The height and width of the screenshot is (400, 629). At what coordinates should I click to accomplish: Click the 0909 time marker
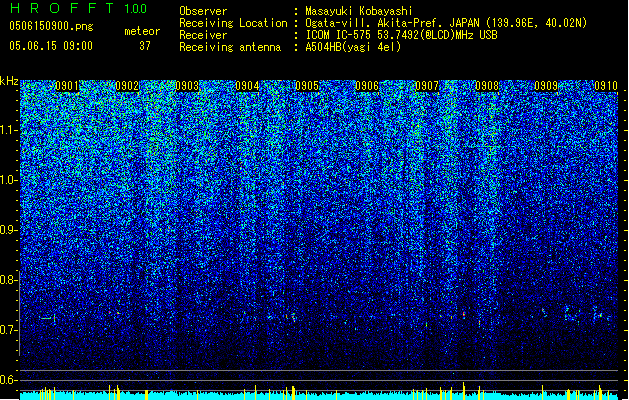point(546,86)
